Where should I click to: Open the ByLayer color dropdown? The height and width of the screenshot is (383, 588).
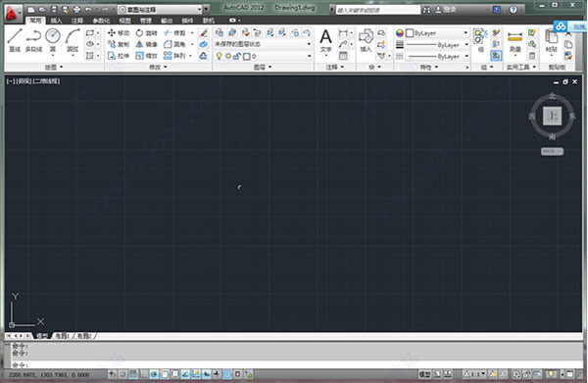pyautogui.click(x=437, y=33)
